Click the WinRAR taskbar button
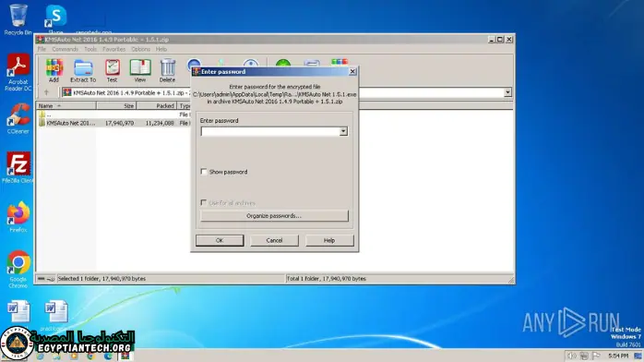644x362 pixels. tap(125, 356)
